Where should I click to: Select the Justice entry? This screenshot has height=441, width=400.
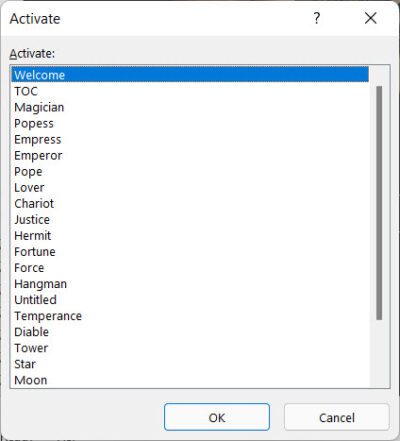click(190, 219)
